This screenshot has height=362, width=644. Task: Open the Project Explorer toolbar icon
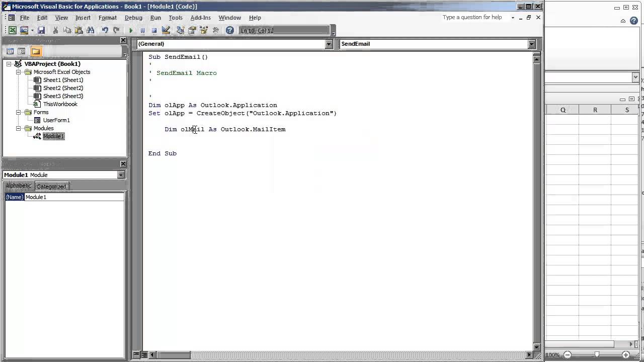(x=180, y=31)
